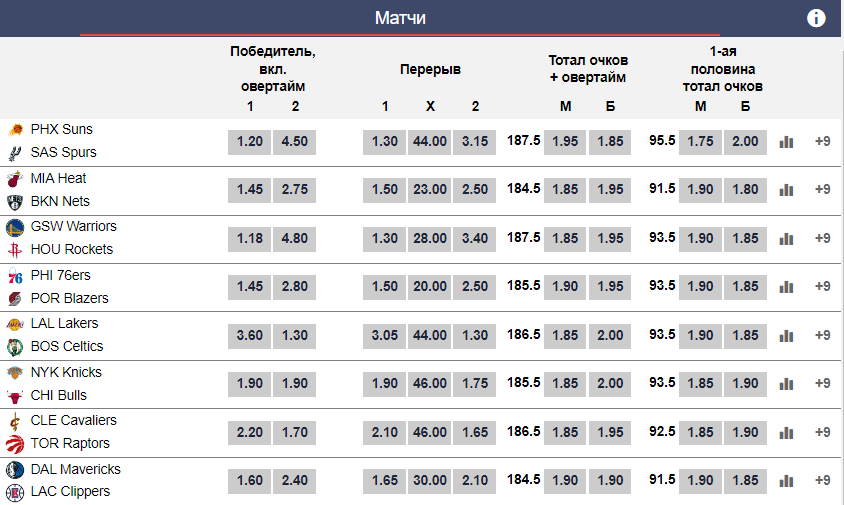
Task: Open statistics chart icon for PHX Suns match
Action: [x=786, y=142]
